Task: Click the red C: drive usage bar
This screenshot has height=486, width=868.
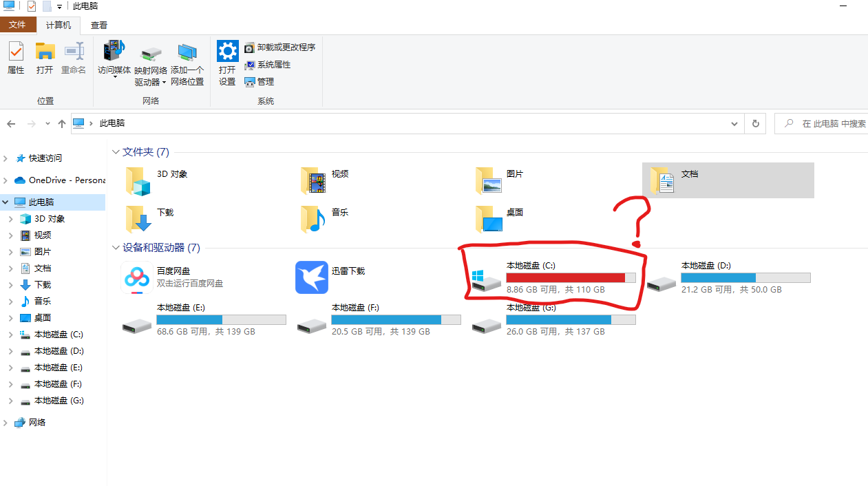Action: 571,277
